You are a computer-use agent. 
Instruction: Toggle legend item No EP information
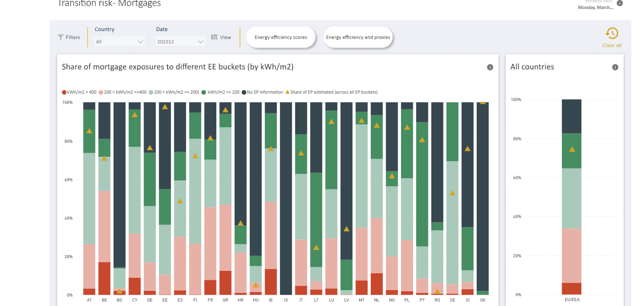tap(262, 92)
